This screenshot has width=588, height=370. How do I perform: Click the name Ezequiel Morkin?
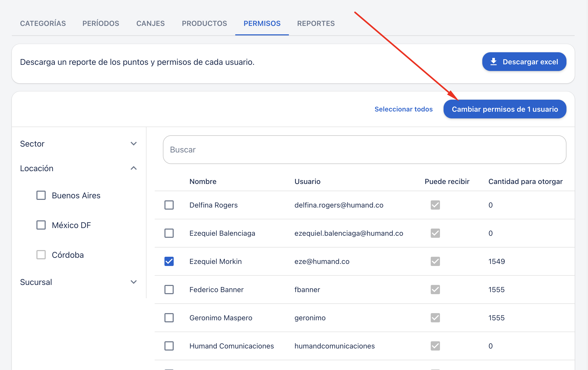tap(215, 261)
